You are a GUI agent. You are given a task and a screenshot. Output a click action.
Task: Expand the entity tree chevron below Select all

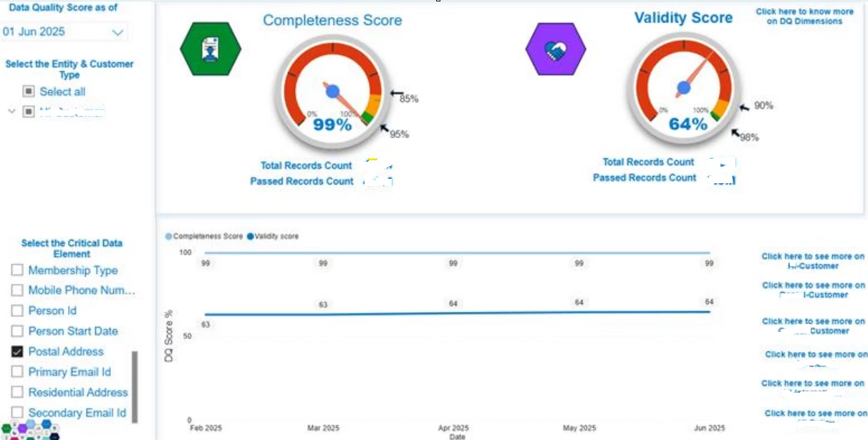coord(11,112)
